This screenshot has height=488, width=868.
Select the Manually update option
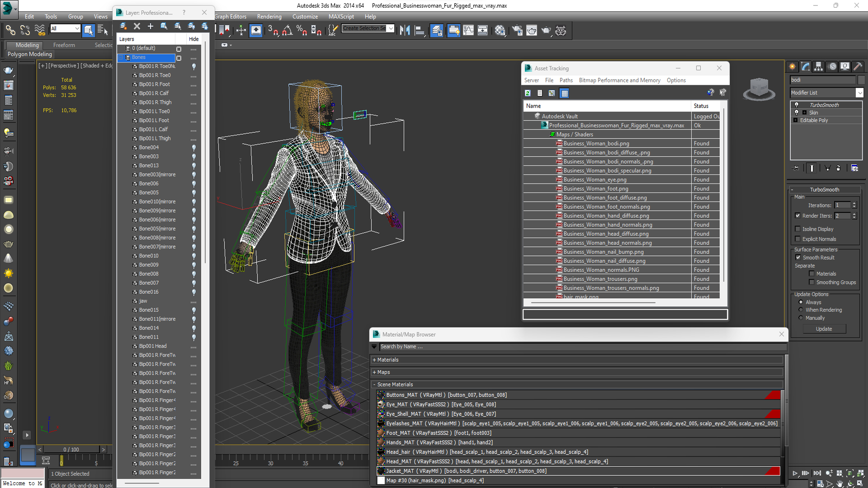[801, 318]
